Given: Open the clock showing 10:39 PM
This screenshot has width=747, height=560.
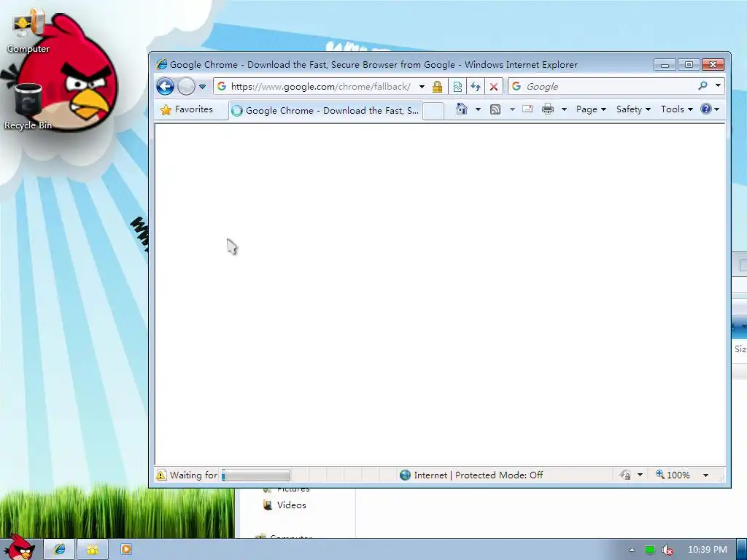Looking at the screenshot, I should (x=708, y=550).
